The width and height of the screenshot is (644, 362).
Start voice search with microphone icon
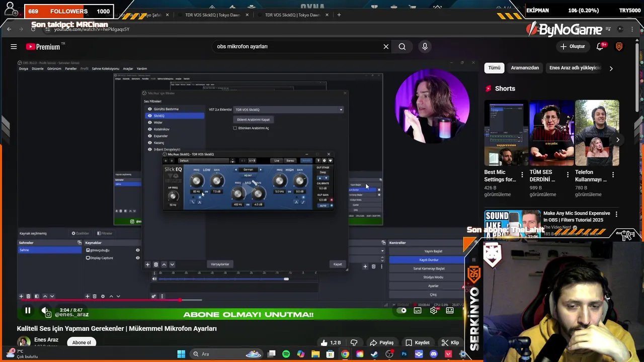pyautogui.click(x=425, y=47)
